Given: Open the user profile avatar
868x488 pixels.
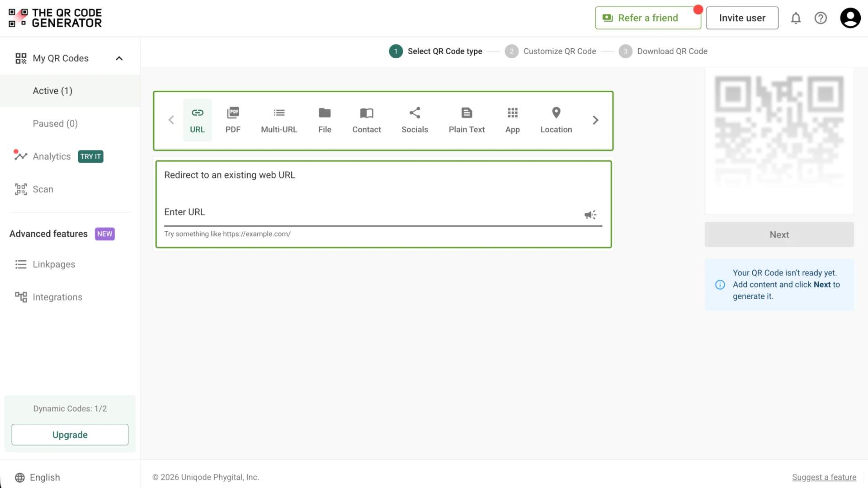Looking at the screenshot, I should (x=850, y=18).
